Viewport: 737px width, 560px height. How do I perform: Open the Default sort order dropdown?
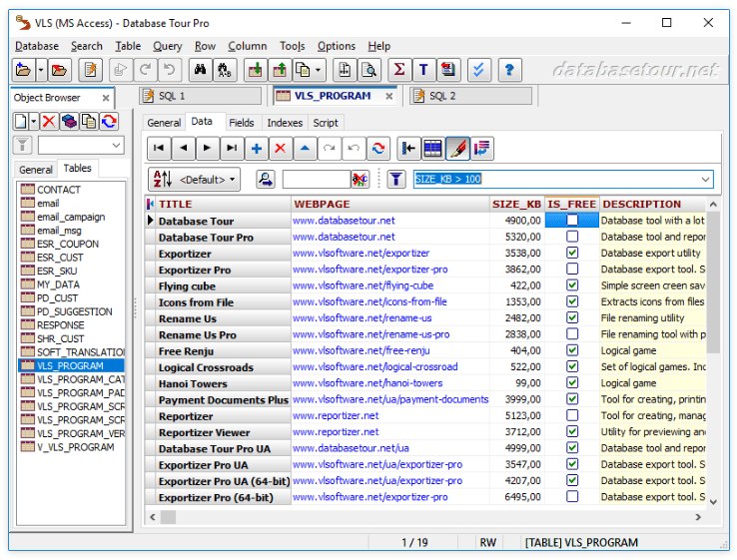point(194,180)
